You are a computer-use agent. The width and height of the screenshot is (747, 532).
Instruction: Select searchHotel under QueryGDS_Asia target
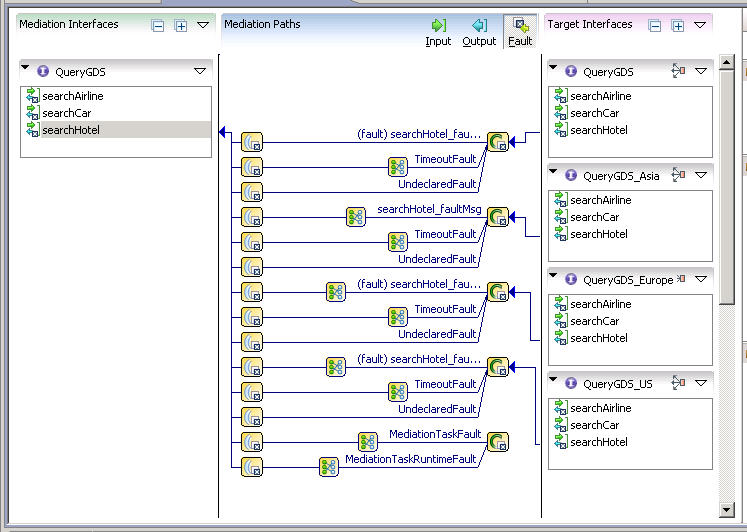tap(598, 234)
